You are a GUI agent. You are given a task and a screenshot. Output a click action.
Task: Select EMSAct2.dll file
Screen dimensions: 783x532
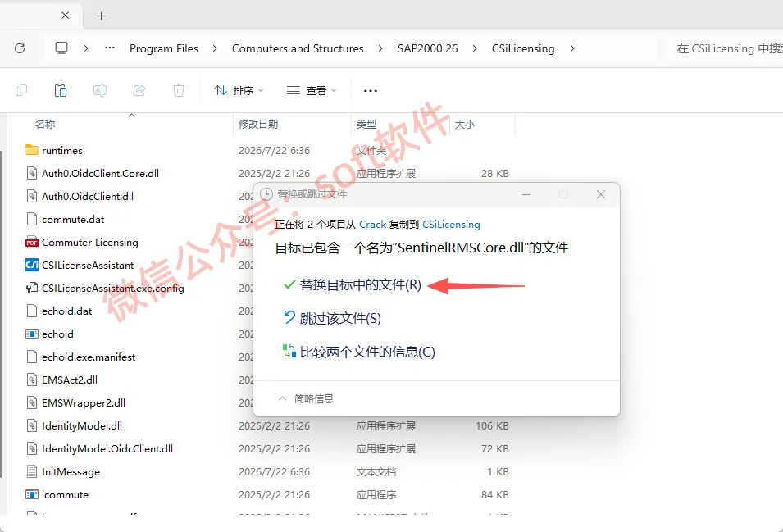click(x=70, y=380)
